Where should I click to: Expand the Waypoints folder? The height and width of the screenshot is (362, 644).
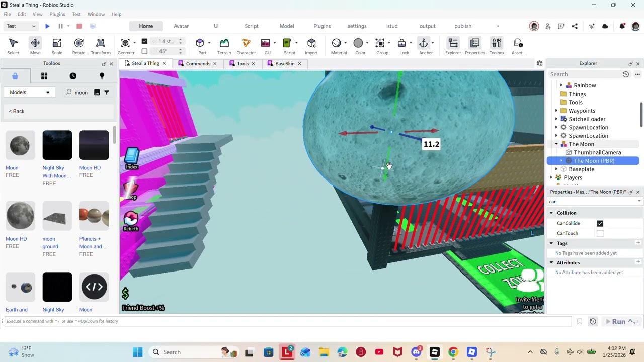pyautogui.click(x=556, y=111)
